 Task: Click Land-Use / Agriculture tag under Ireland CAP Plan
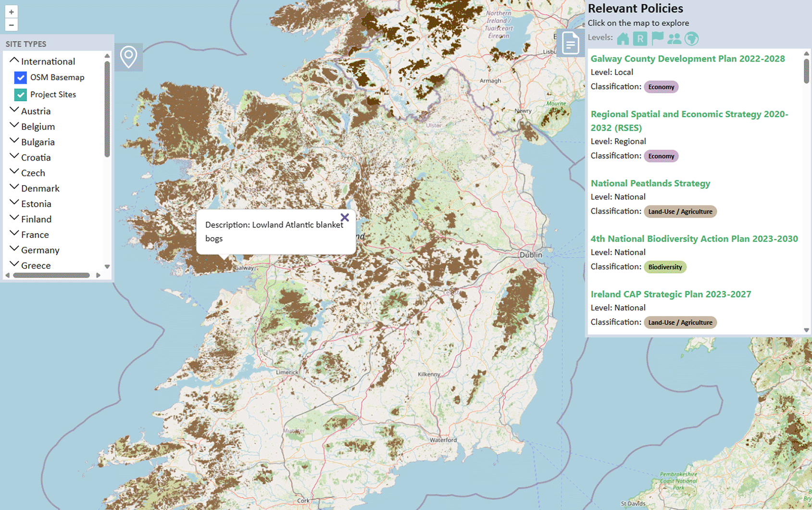680,323
